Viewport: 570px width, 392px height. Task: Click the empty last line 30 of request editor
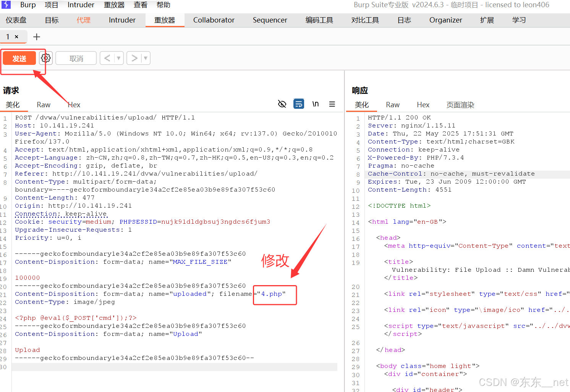pyautogui.click(x=175, y=367)
